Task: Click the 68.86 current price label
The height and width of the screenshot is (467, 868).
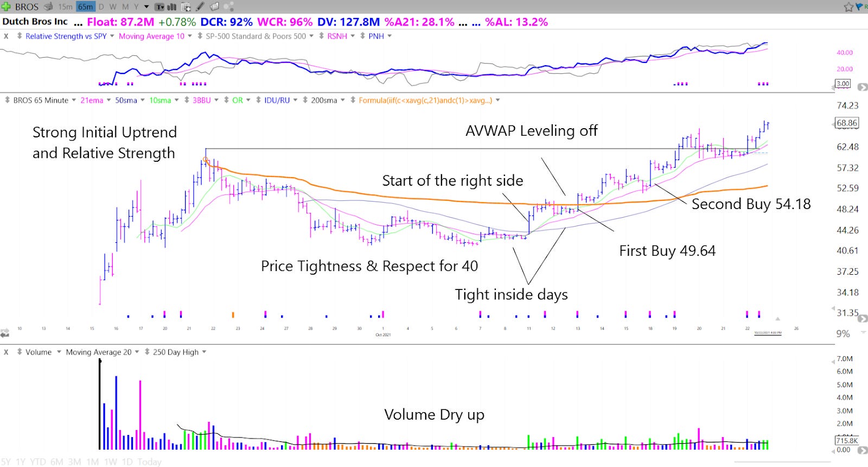Action: coord(846,123)
